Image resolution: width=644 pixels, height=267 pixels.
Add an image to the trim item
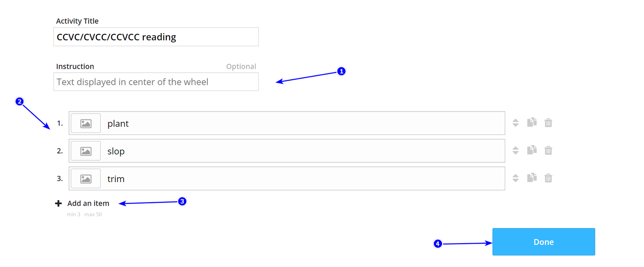coord(85,178)
